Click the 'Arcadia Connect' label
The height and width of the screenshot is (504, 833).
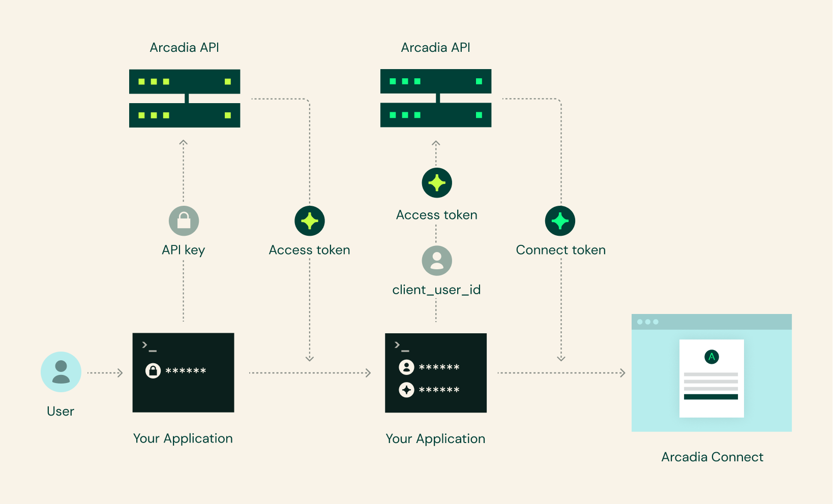pyautogui.click(x=712, y=457)
